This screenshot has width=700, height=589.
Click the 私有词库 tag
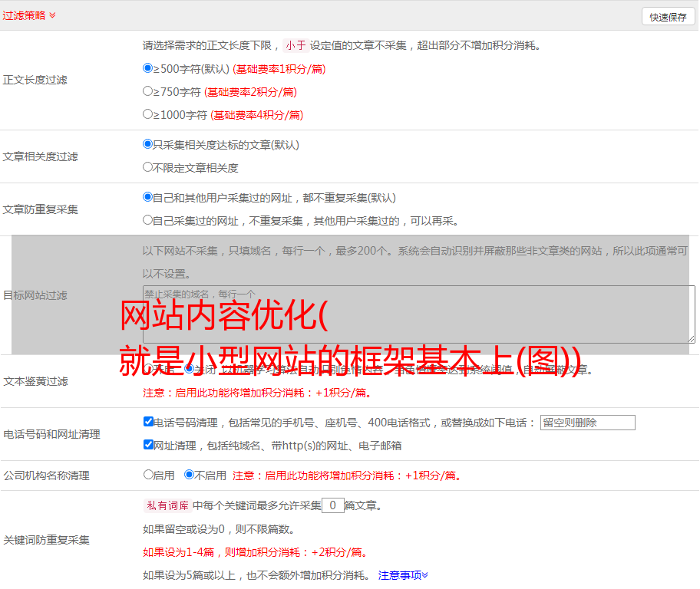pyautogui.click(x=167, y=505)
